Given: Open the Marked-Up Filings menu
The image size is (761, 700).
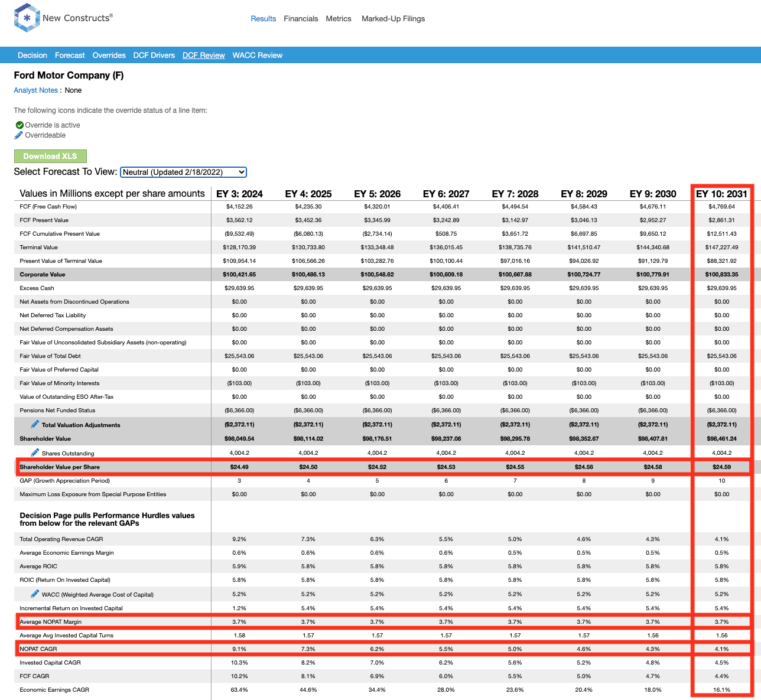Looking at the screenshot, I should coord(393,19).
